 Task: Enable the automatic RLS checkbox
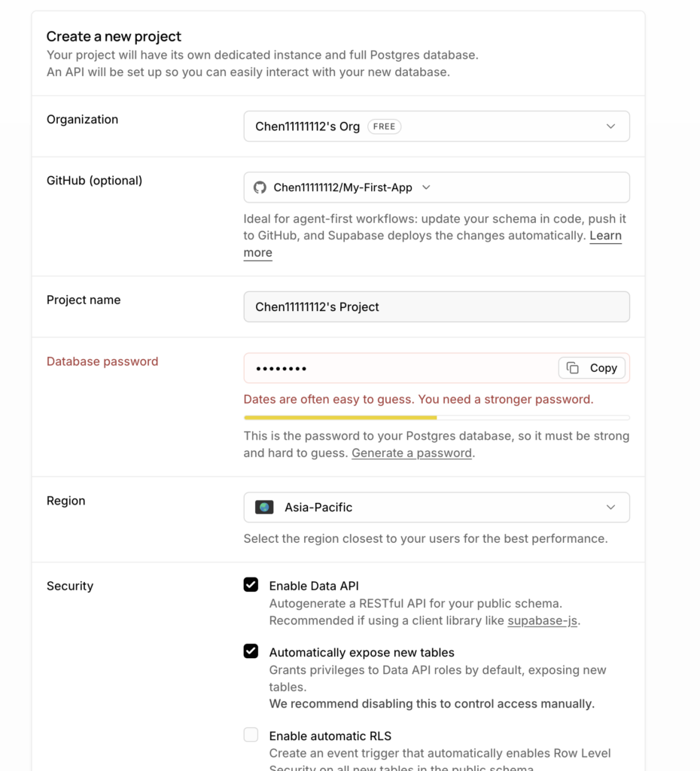251,735
